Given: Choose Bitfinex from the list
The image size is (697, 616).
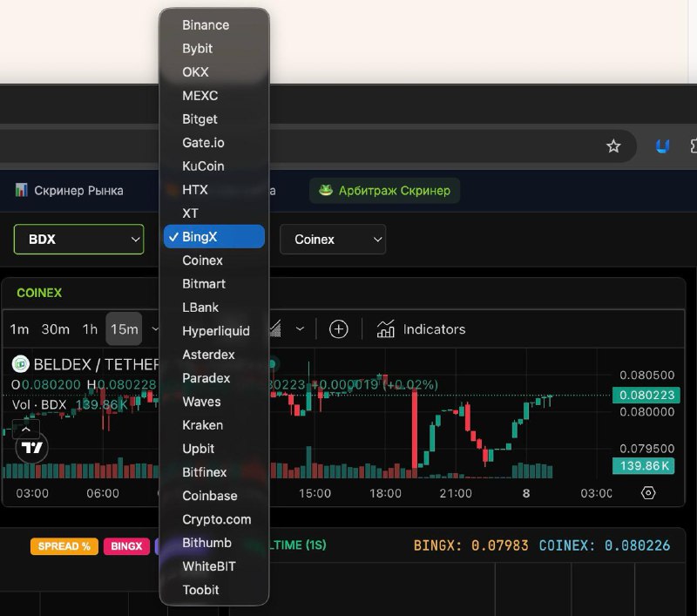Looking at the screenshot, I should pos(213,472).
